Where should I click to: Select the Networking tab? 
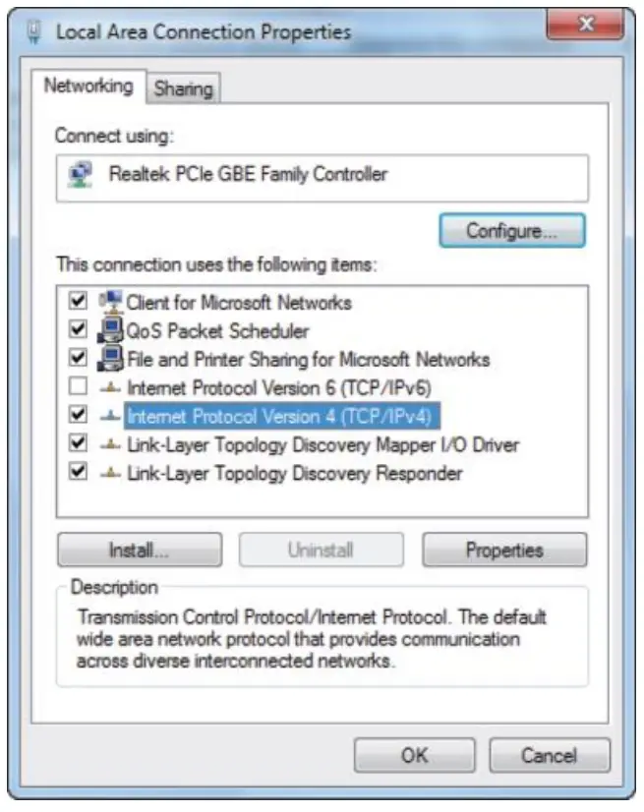[88, 86]
